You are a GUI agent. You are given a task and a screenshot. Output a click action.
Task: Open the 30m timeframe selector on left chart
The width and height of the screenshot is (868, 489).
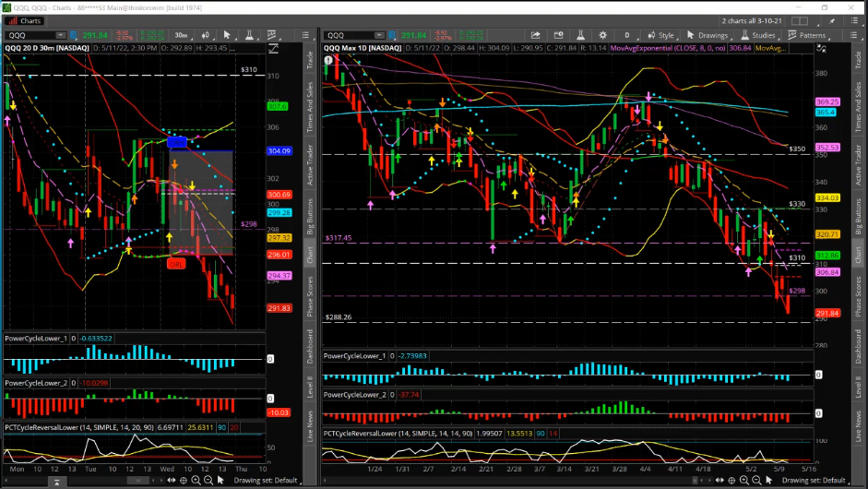[182, 35]
